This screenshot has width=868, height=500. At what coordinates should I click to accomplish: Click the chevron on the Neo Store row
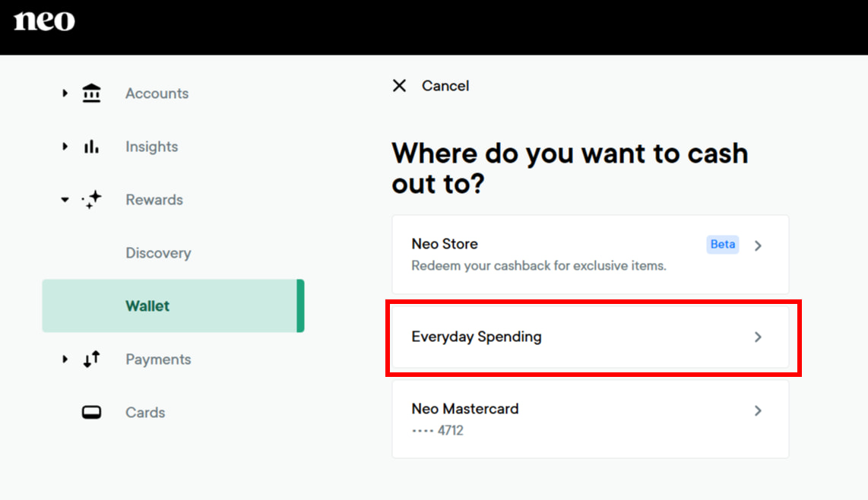click(758, 245)
